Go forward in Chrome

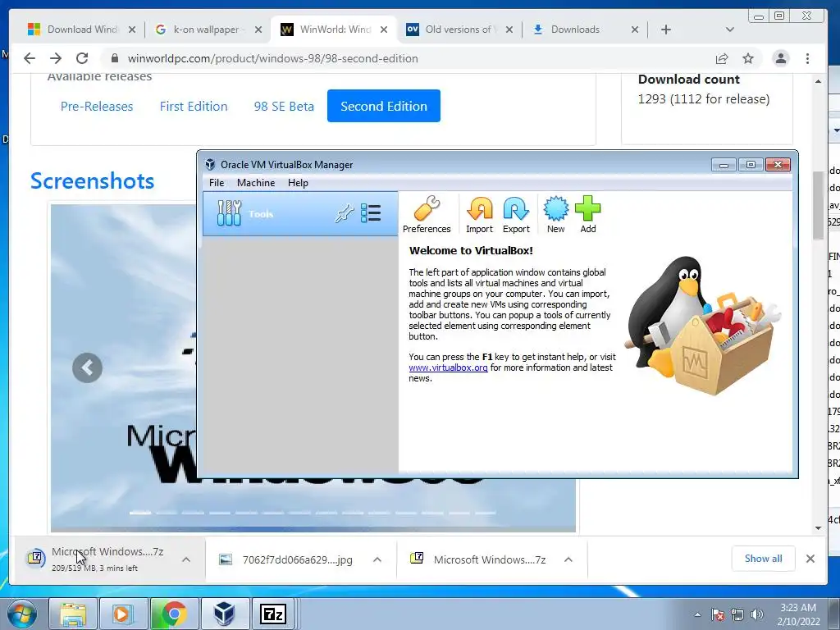[56, 58]
